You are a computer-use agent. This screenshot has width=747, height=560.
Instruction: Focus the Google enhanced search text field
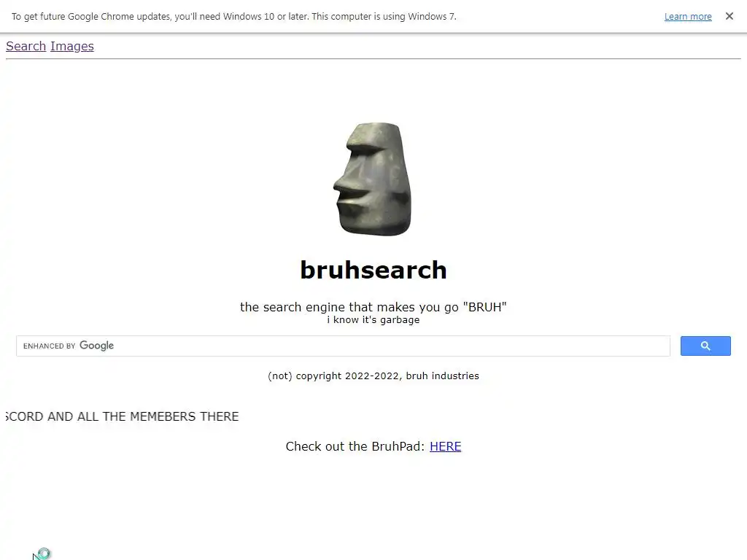click(x=343, y=346)
